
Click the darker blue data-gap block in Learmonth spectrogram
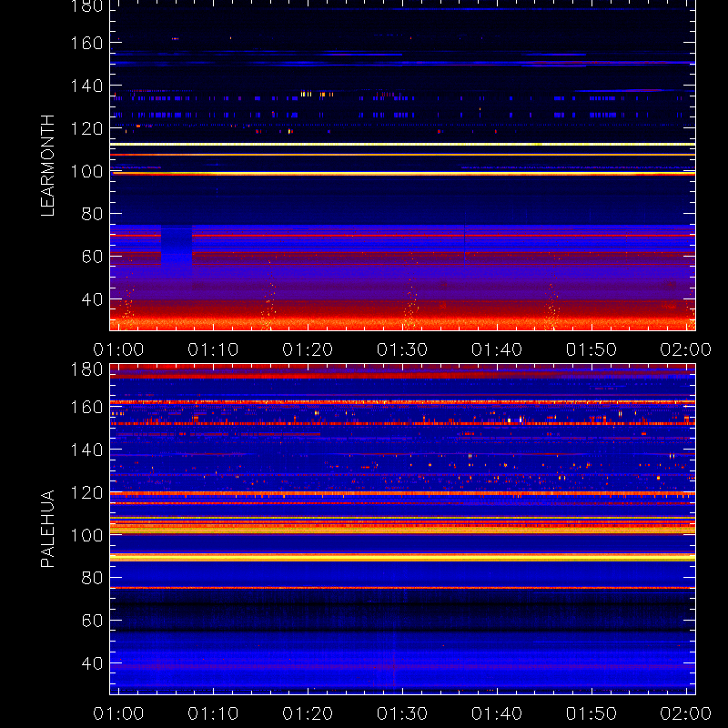(177, 251)
